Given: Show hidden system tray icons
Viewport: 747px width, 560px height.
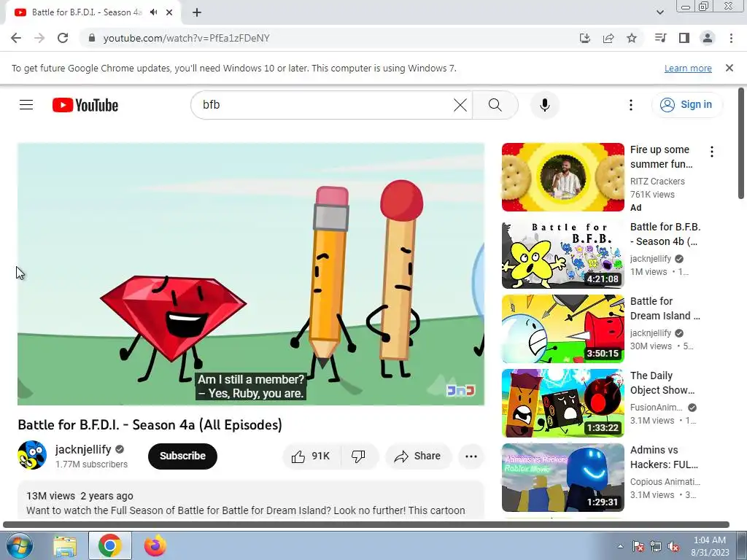Looking at the screenshot, I should pyautogui.click(x=620, y=546).
